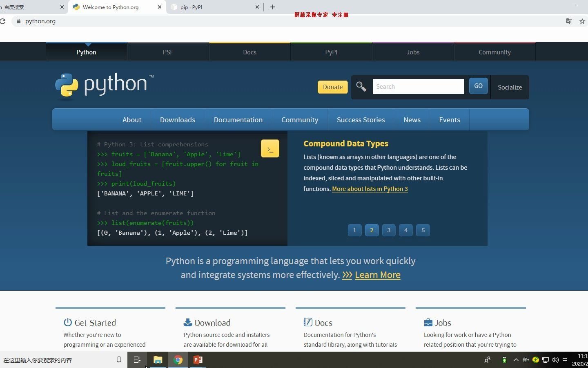Click the Download section arrow icon
The width and height of the screenshot is (588, 368).
point(188,322)
